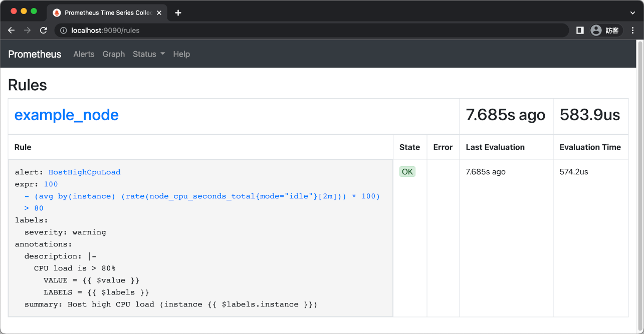The height and width of the screenshot is (334, 644).
Task: Click the description: |- line
Action: click(61, 256)
